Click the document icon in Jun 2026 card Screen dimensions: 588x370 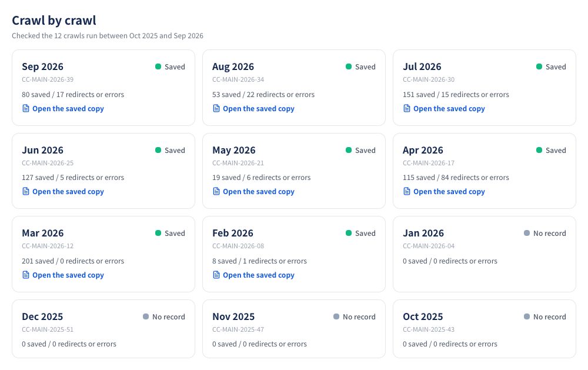[x=26, y=191]
